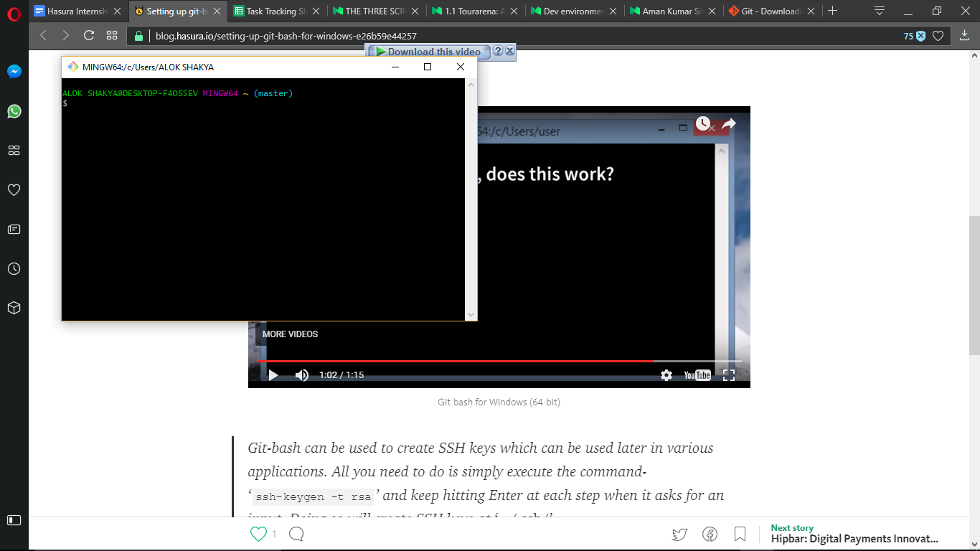980x551 pixels.
Task: Click the Download this video button
Action: 428,52
